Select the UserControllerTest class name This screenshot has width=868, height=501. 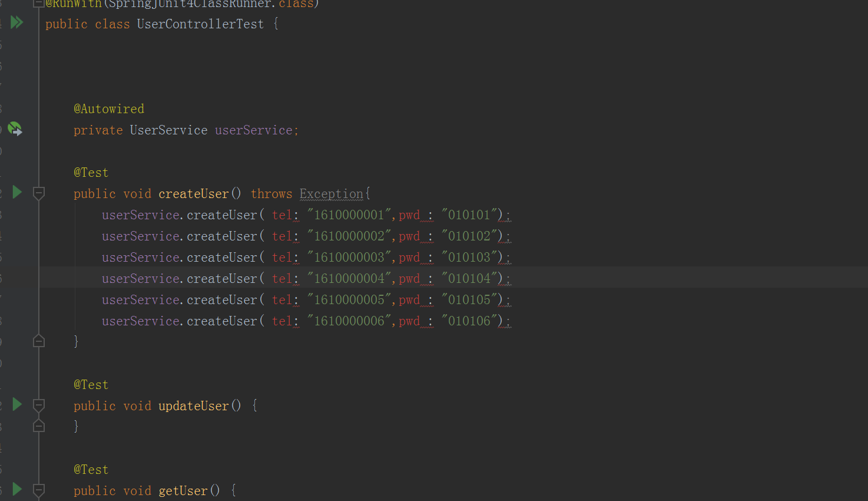click(x=200, y=24)
